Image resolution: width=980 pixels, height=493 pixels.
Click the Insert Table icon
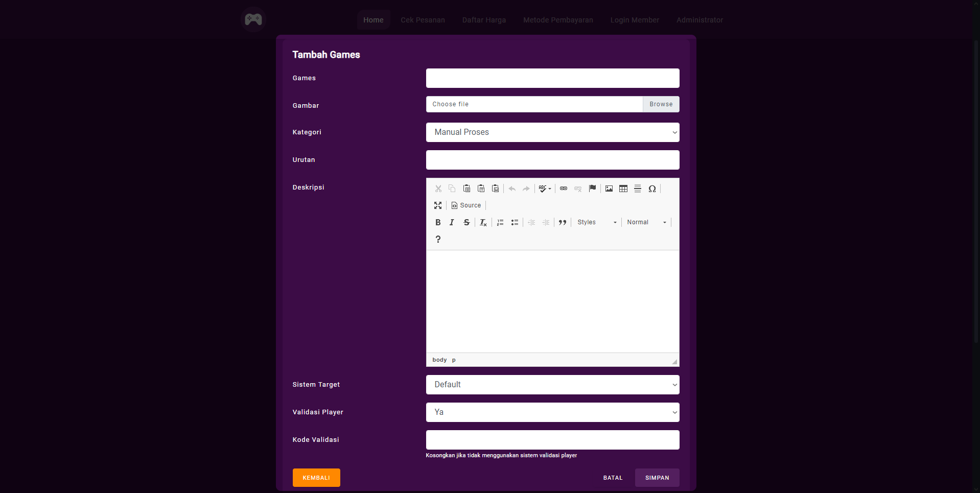[x=623, y=189]
